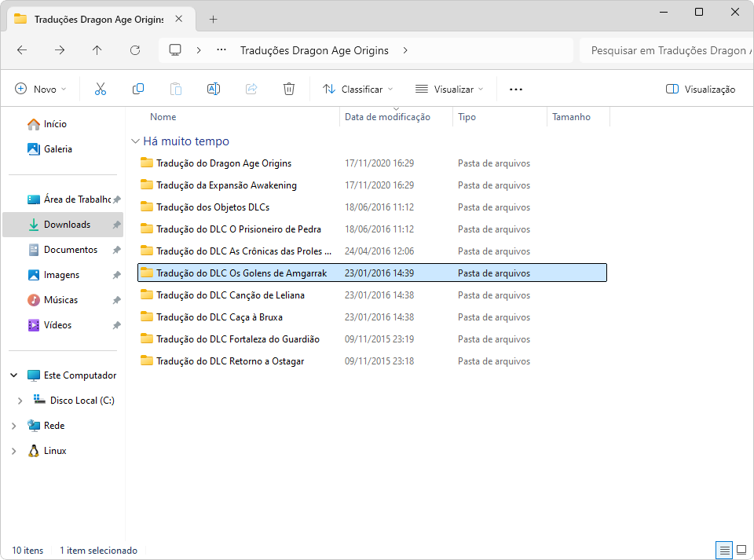Click the date 24/04/2016 12:06
Screen dimensions: 754x560
tap(379, 251)
